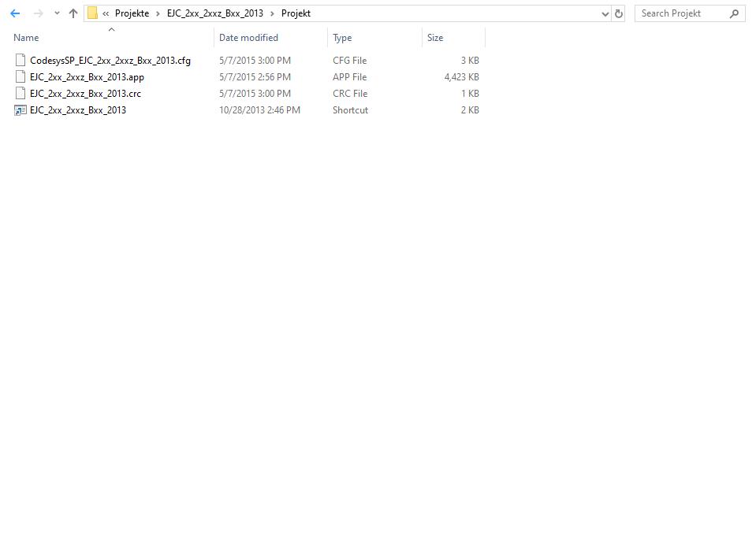Open EJC_2xx_2xxz_Bxx_2013 breadcrumb folder
The height and width of the screenshot is (534, 756).
tap(215, 13)
